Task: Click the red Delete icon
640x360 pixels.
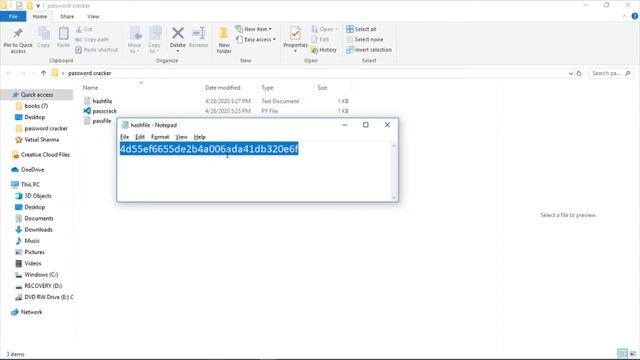Action: click(x=178, y=33)
